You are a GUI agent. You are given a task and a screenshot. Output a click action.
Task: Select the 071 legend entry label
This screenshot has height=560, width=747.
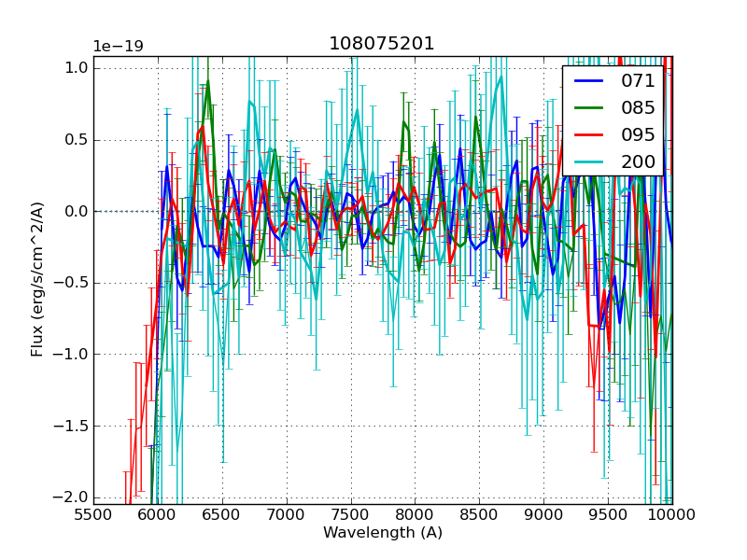coord(638,81)
